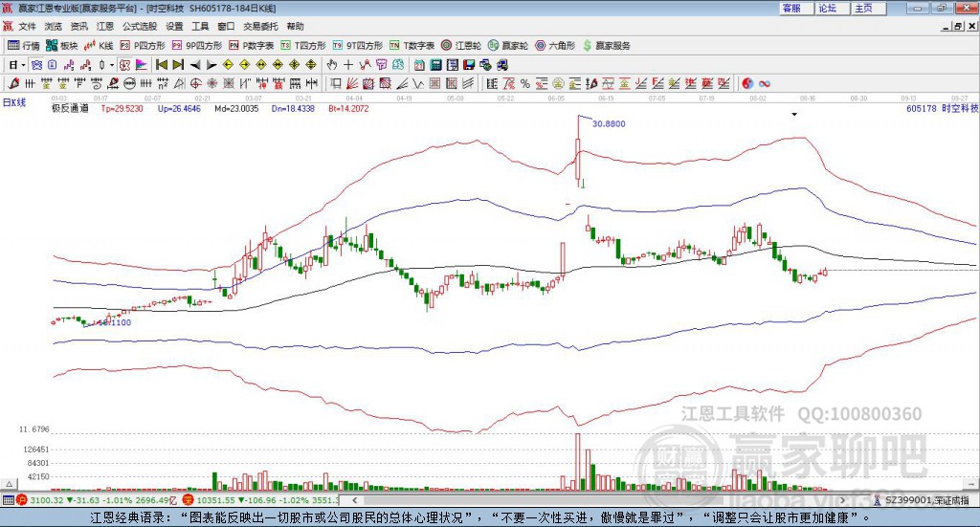The width and height of the screenshot is (980, 527).
Task: Jump to first bar with skip-back icon
Action: click(x=161, y=65)
